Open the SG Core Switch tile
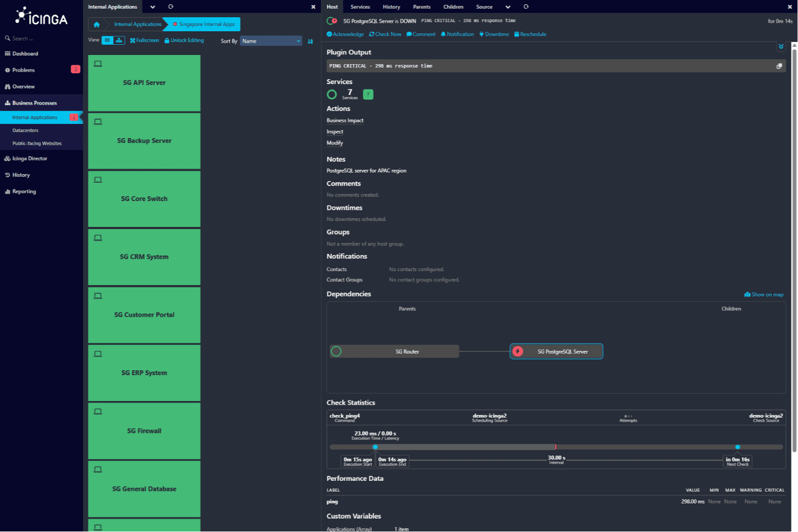Screen dimensions: 798x532 point(144,199)
